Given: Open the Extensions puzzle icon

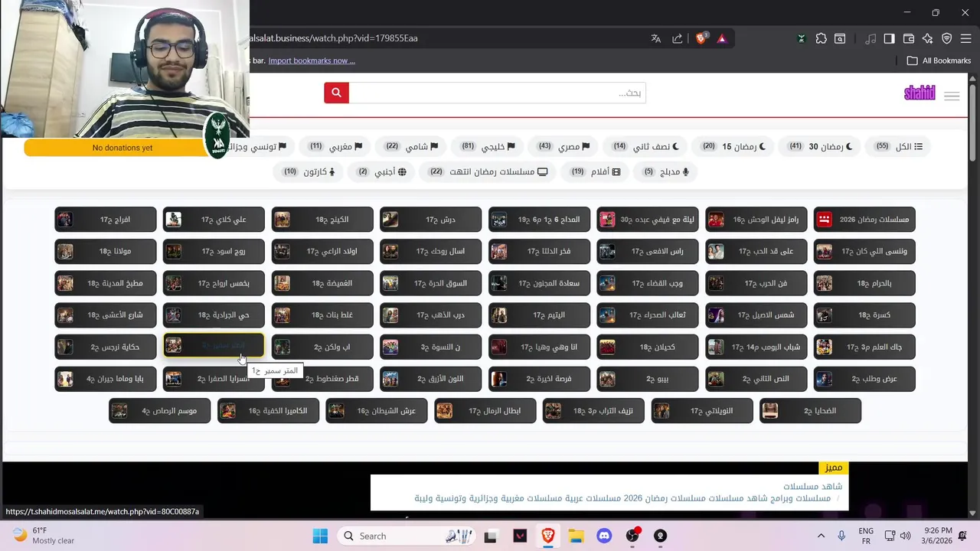Looking at the screenshot, I should [x=821, y=38].
